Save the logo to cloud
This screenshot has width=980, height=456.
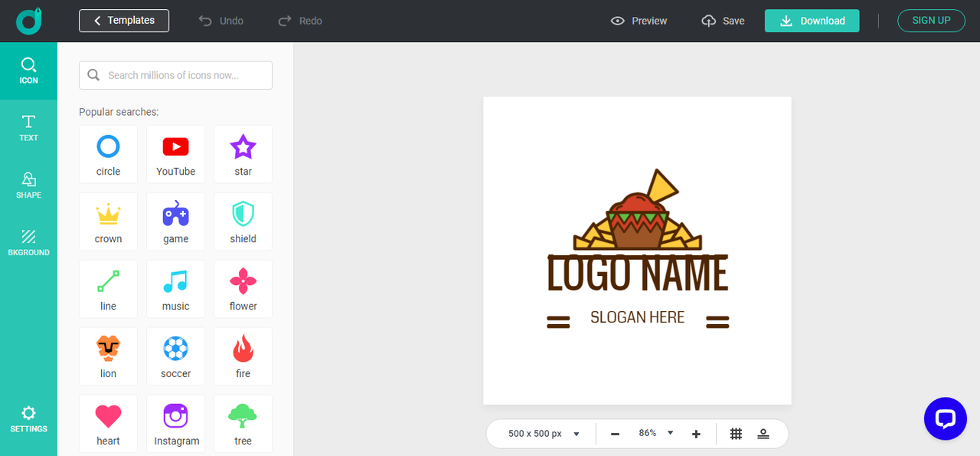pyautogui.click(x=723, y=21)
